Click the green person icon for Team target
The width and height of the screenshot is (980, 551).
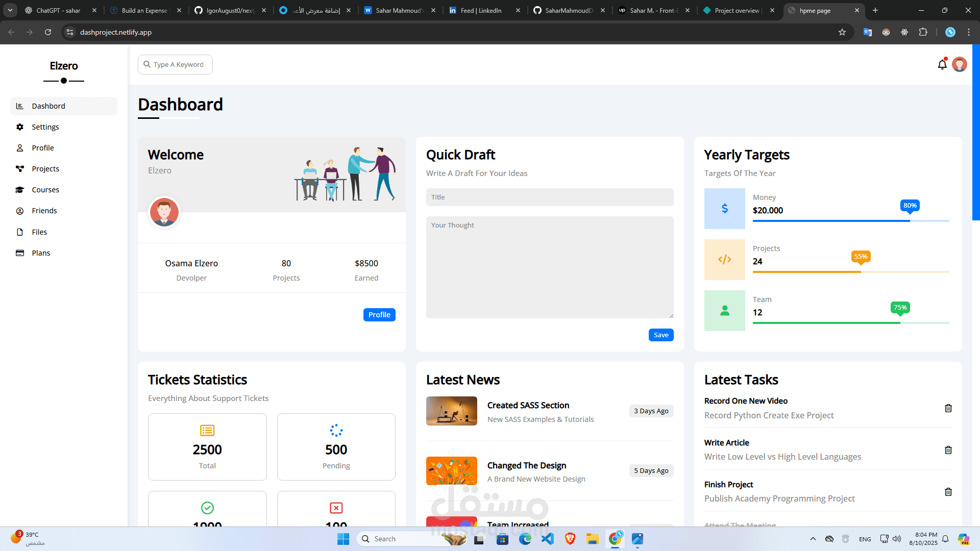724,310
